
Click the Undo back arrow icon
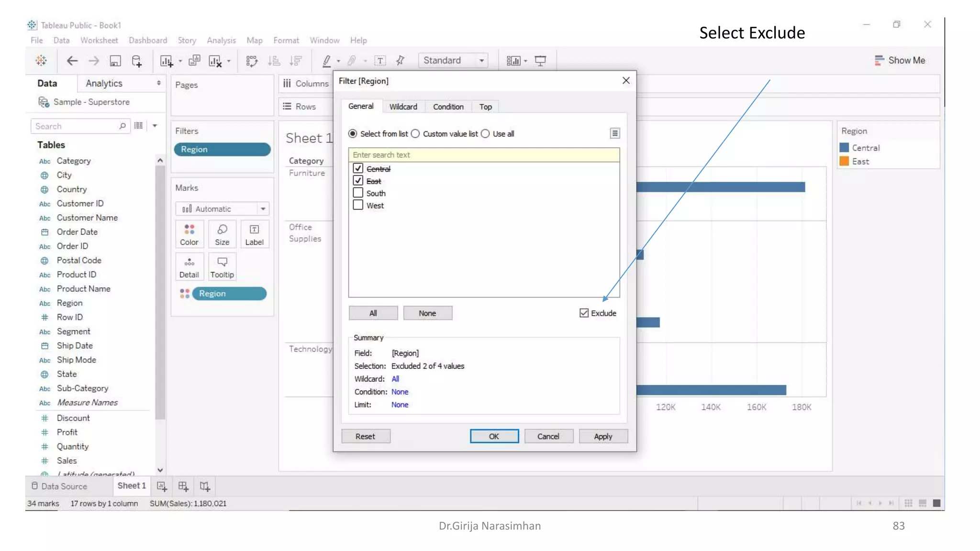(72, 61)
